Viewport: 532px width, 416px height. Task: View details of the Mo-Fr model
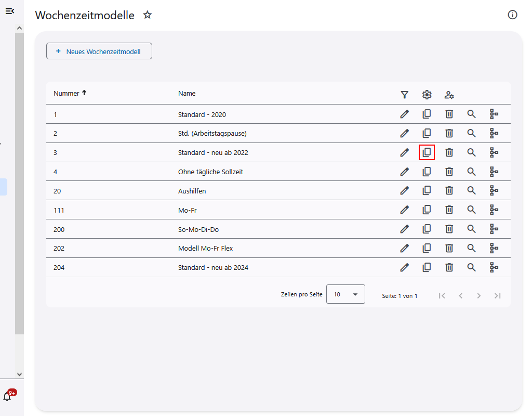471,210
